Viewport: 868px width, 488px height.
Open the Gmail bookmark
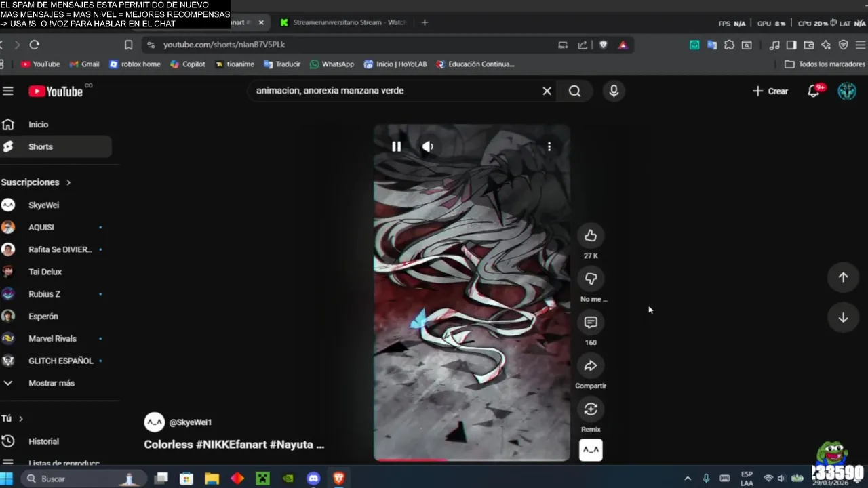click(x=84, y=64)
